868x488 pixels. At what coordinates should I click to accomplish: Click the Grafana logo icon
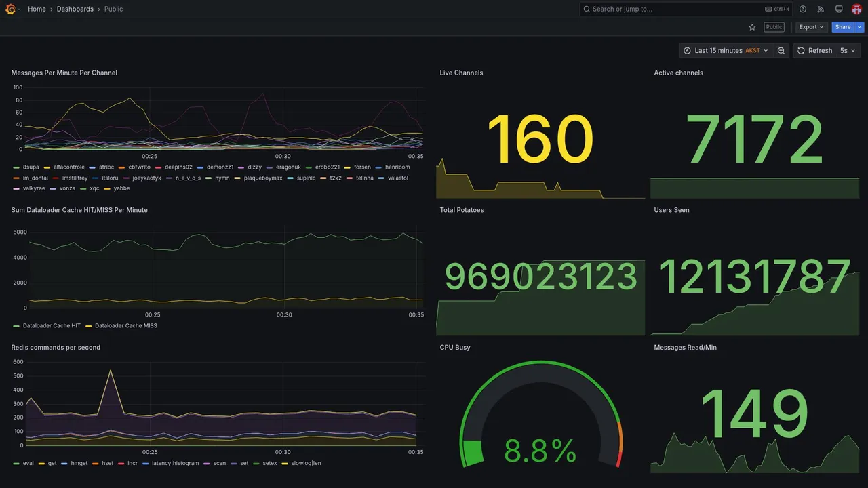tap(11, 9)
